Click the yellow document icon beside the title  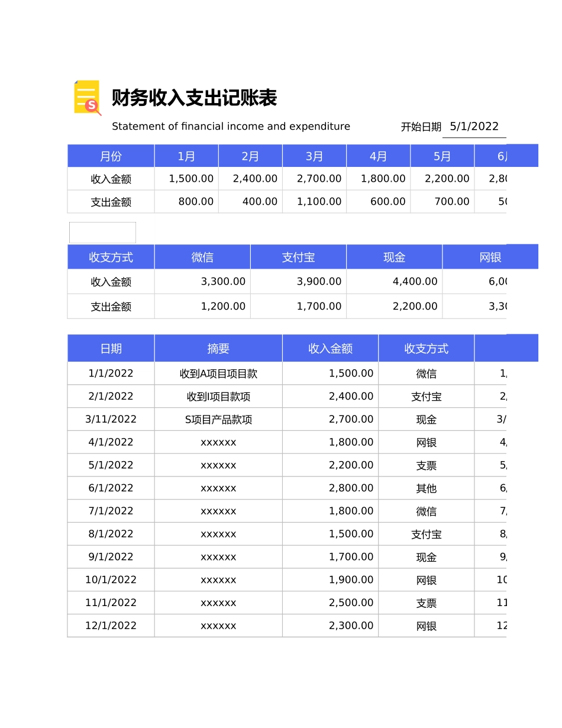coord(86,96)
